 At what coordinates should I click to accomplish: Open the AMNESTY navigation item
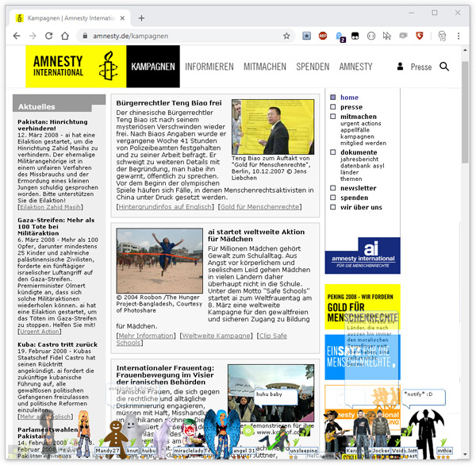click(355, 67)
